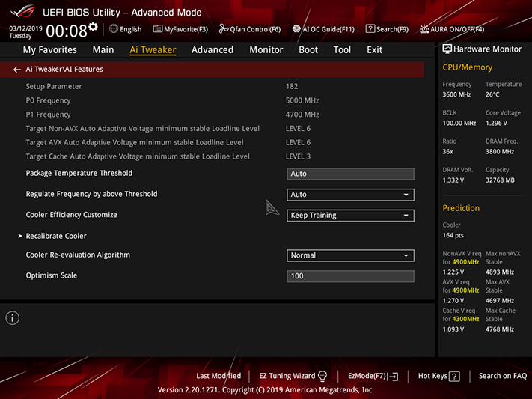Switch to the Advanced tab

(x=213, y=50)
